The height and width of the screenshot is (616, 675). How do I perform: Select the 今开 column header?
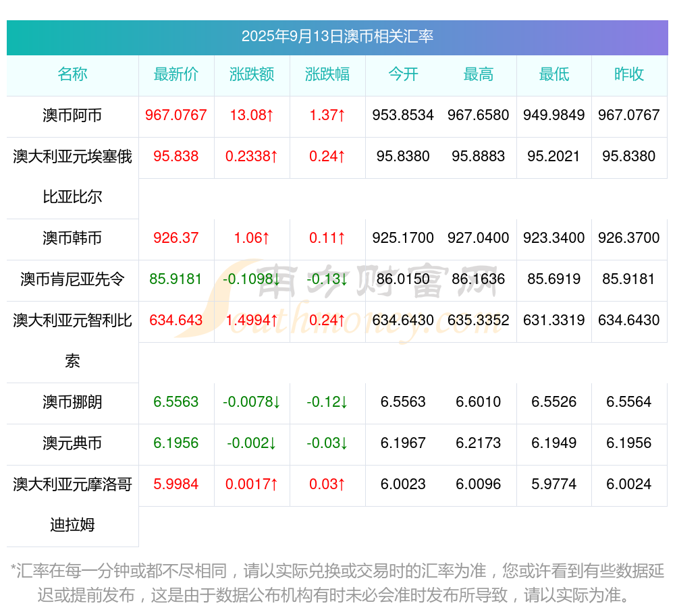coord(403,74)
